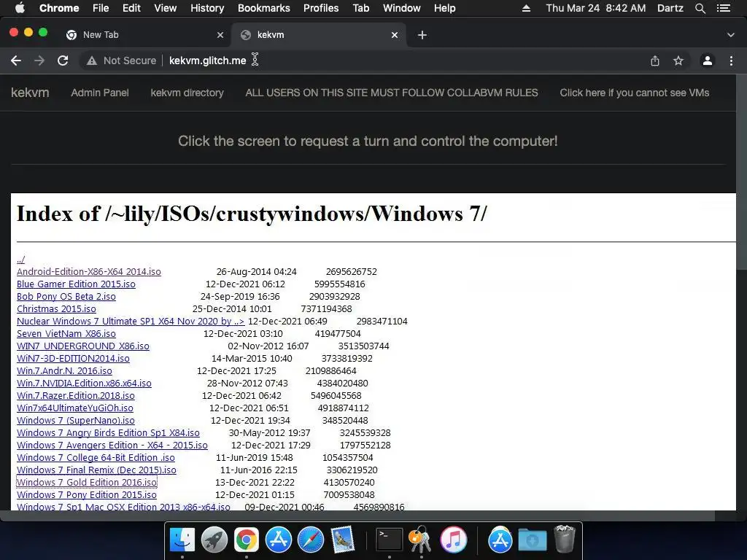Open Spotlight search in menu bar
747x560 pixels.
point(700,8)
